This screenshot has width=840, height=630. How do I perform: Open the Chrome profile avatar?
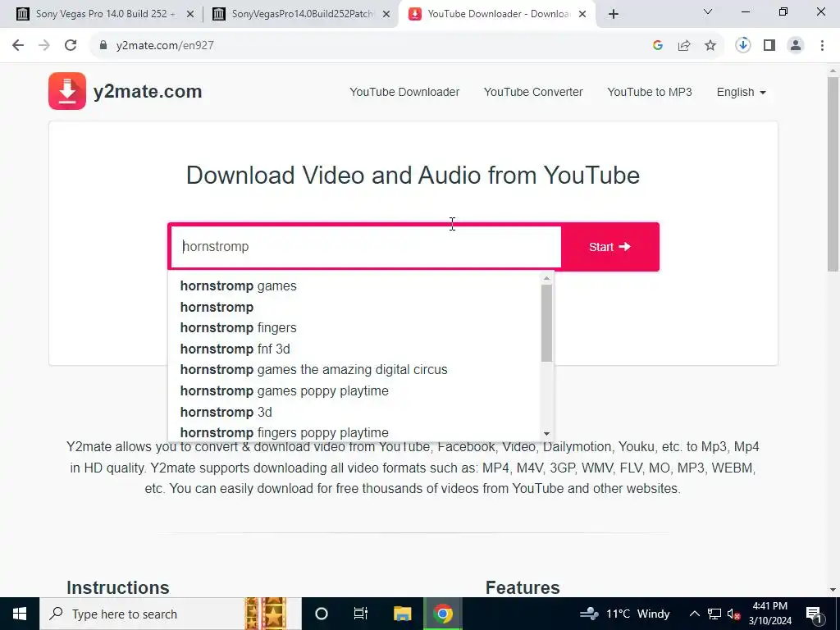[x=796, y=46]
